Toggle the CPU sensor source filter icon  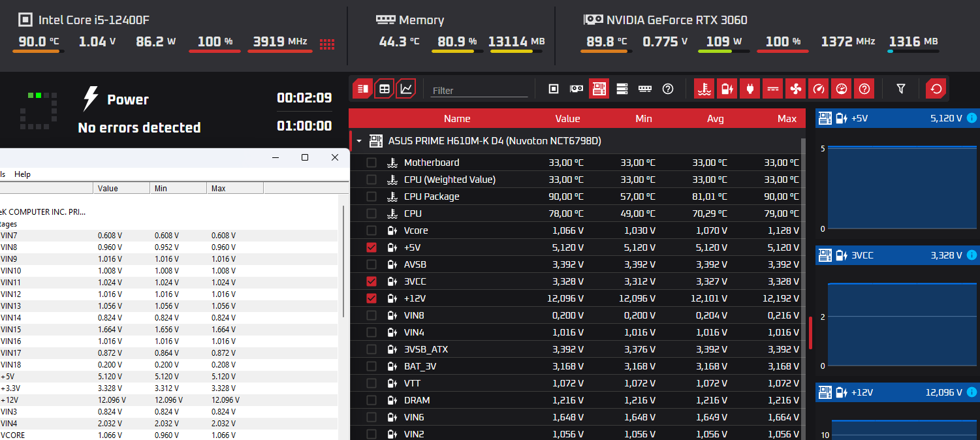[554, 89]
